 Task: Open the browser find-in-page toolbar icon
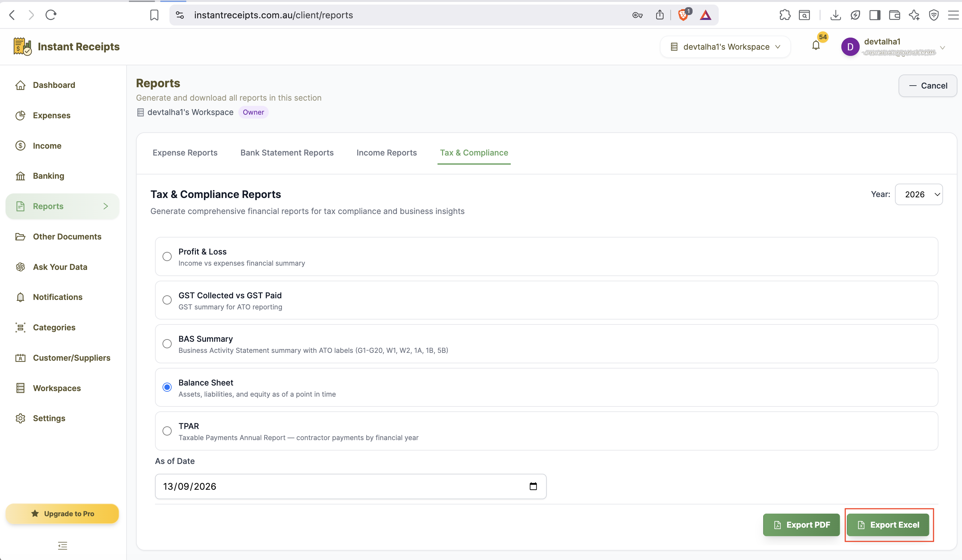coord(805,15)
